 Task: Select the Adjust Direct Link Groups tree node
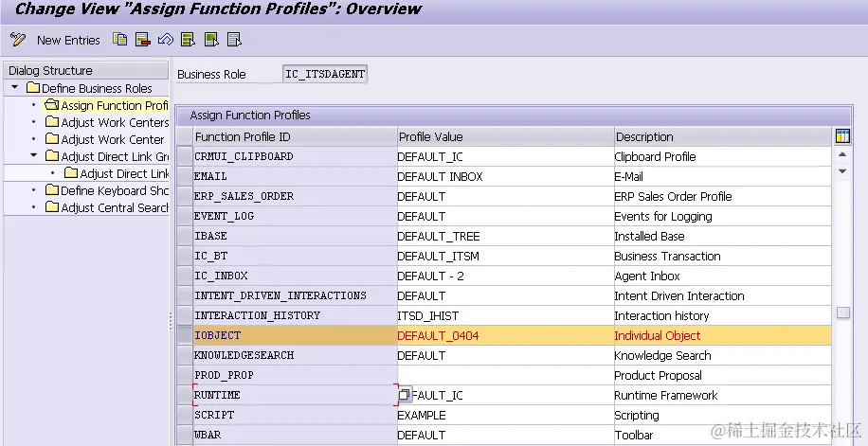pyautogui.click(x=115, y=156)
